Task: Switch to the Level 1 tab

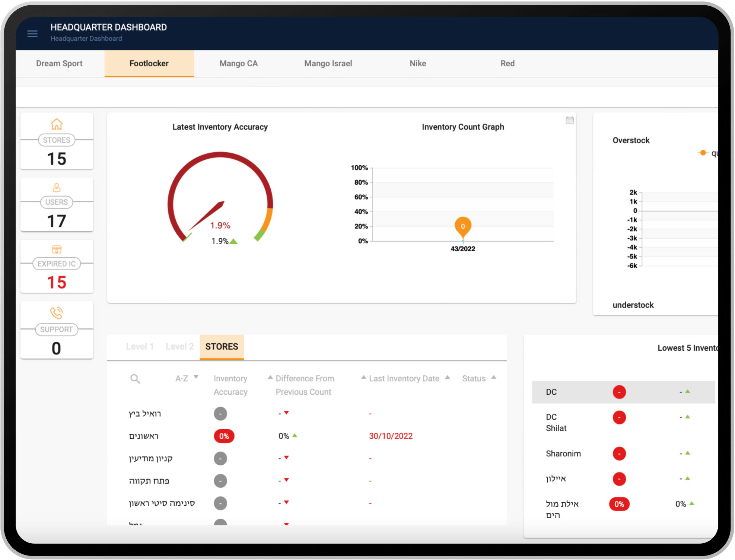Action: tap(140, 347)
